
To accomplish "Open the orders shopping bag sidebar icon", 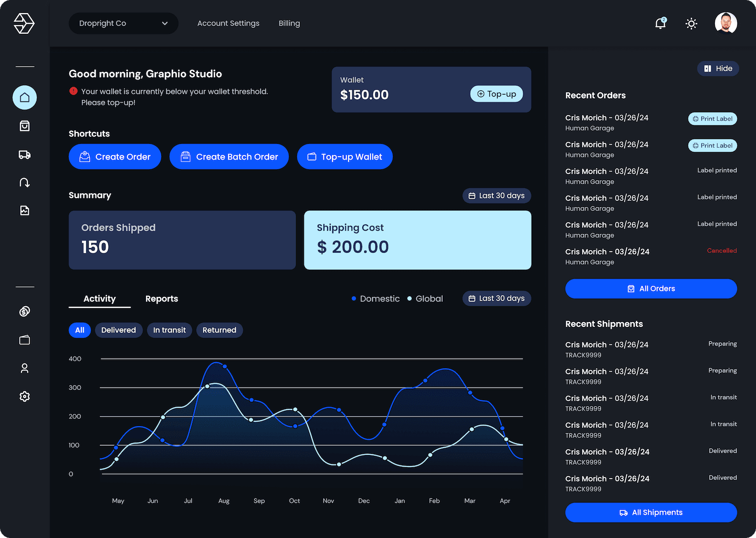I will (25, 126).
